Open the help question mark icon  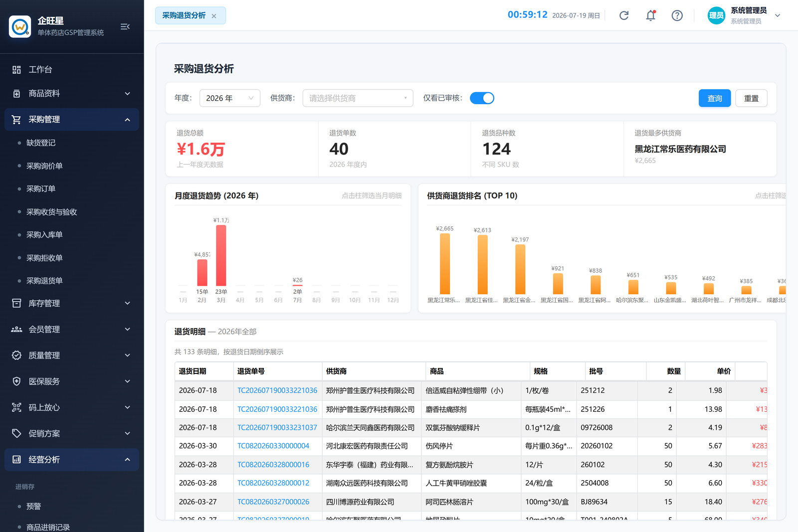coord(677,15)
